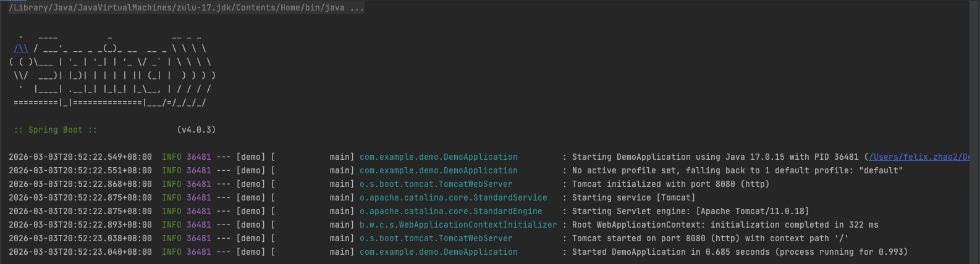Open the /Users/felix.zhao2 file path link

pos(919,157)
